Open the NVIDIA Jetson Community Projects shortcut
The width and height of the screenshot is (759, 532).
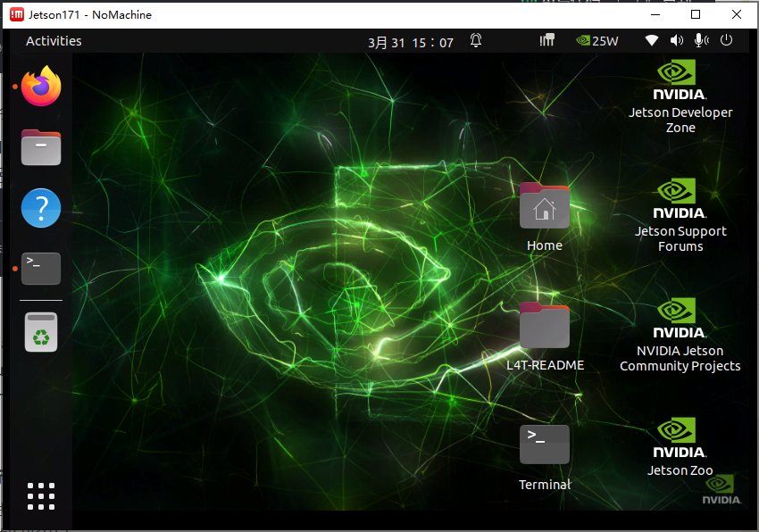680,335
